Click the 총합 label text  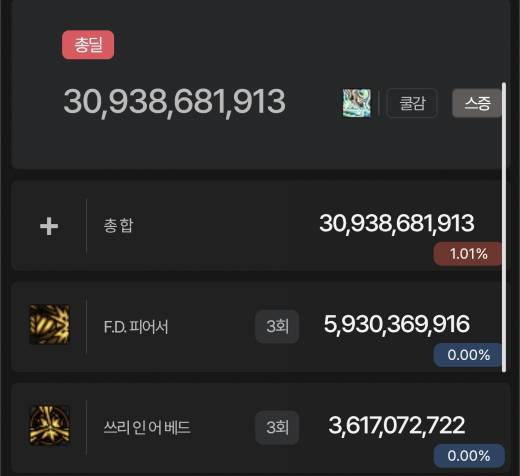[118, 226]
